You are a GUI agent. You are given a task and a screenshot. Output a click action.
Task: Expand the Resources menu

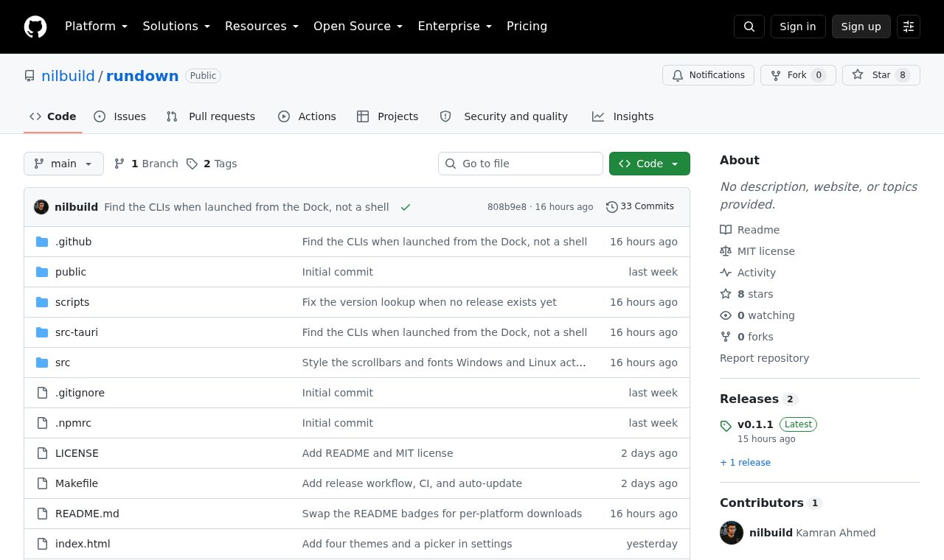click(262, 27)
